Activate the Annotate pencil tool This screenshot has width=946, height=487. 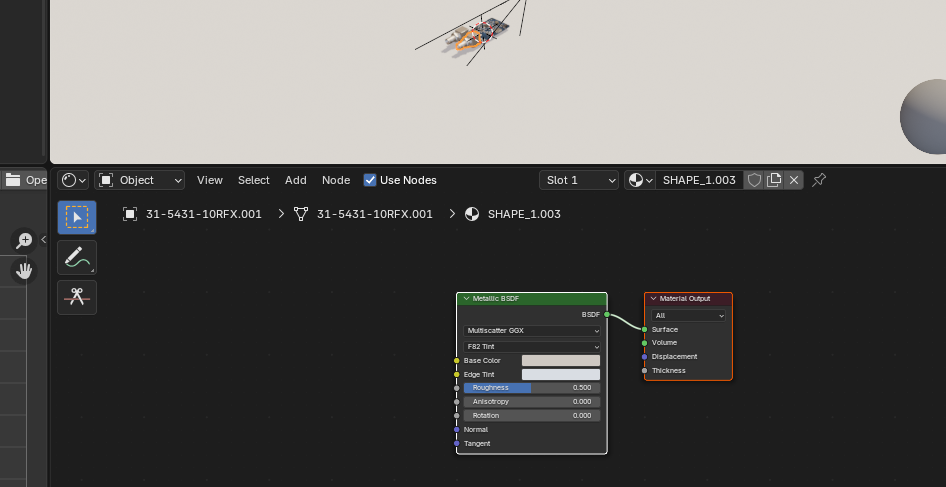click(x=77, y=257)
